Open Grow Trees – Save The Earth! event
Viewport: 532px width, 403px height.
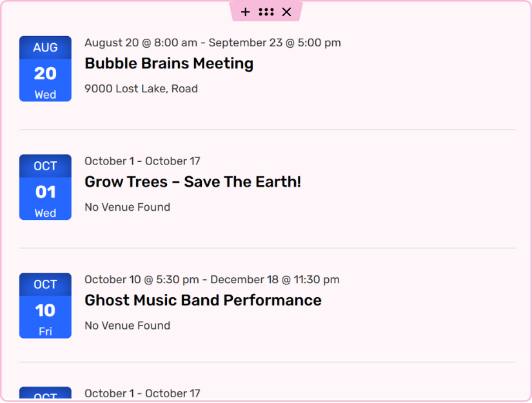[x=193, y=182]
